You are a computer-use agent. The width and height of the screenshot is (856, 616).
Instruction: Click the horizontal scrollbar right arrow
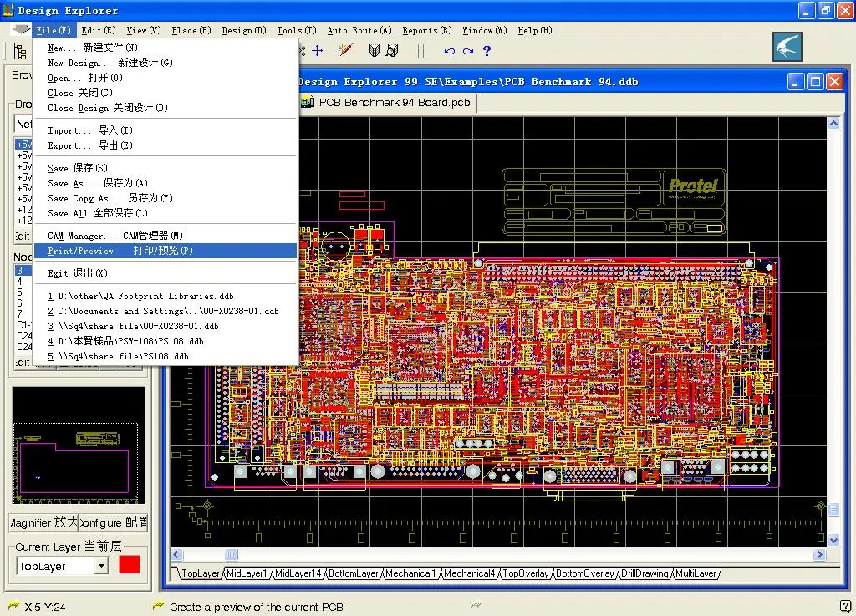(x=819, y=555)
